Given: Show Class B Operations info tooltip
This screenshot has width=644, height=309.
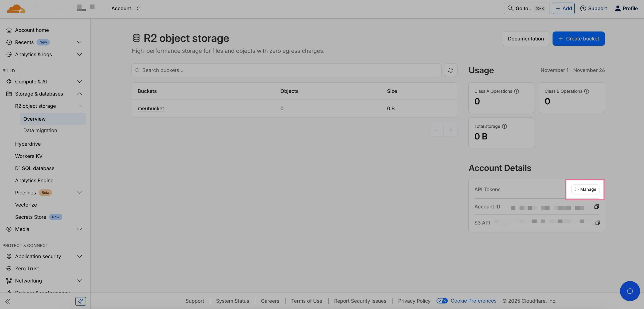Looking at the screenshot, I should click(x=587, y=91).
